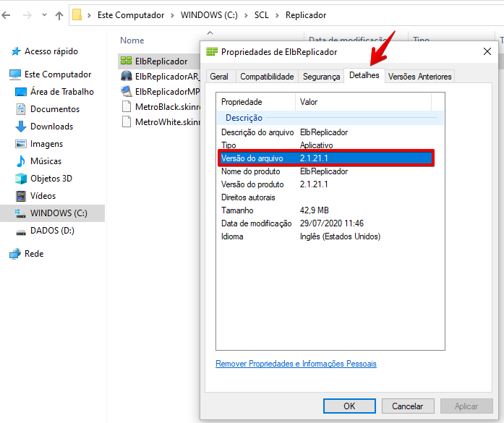Image resolution: width=504 pixels, height=423 pixels.
Task: Click the Rede network icon
Action: coord(15,254)
